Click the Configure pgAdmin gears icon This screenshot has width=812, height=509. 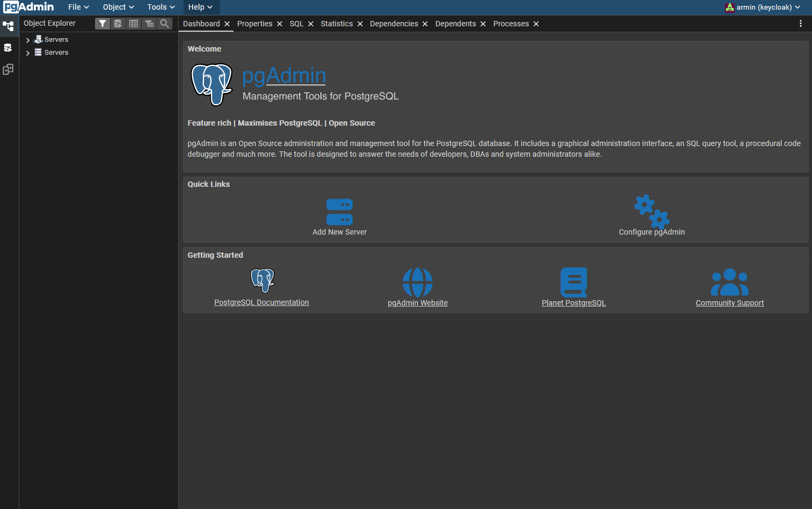(652, 212)
